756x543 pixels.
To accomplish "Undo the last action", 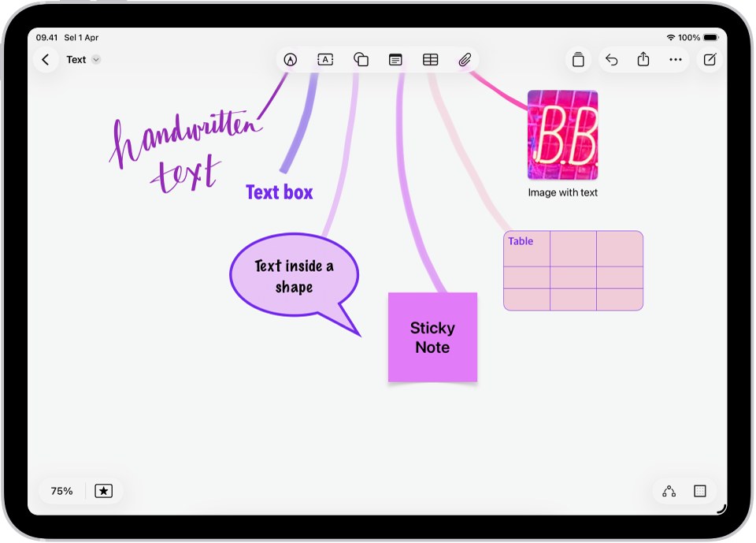I will pyautogui.click(x=611, y=59).
